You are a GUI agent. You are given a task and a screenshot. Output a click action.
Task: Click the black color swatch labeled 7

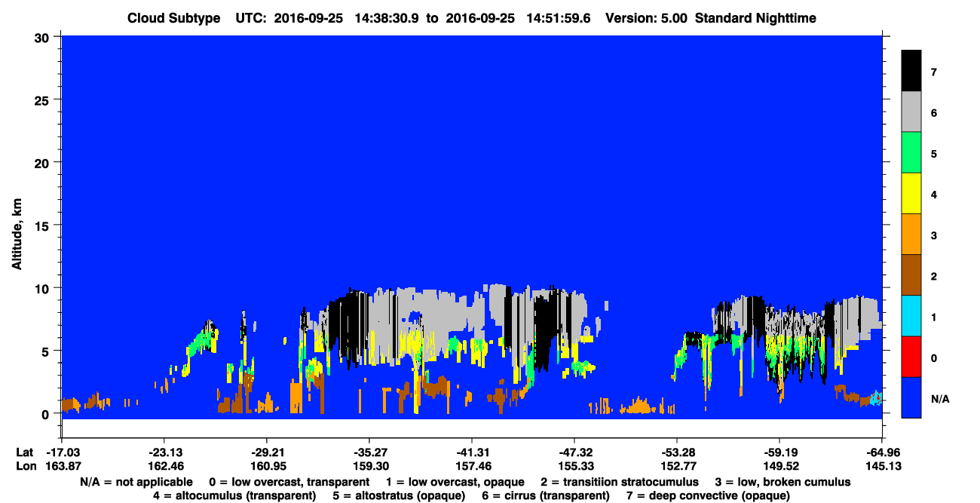[x=911, y=71]
